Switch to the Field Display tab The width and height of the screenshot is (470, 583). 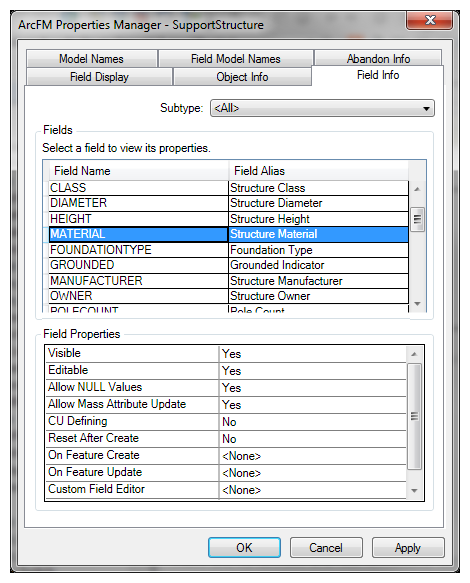coord(99,77)
